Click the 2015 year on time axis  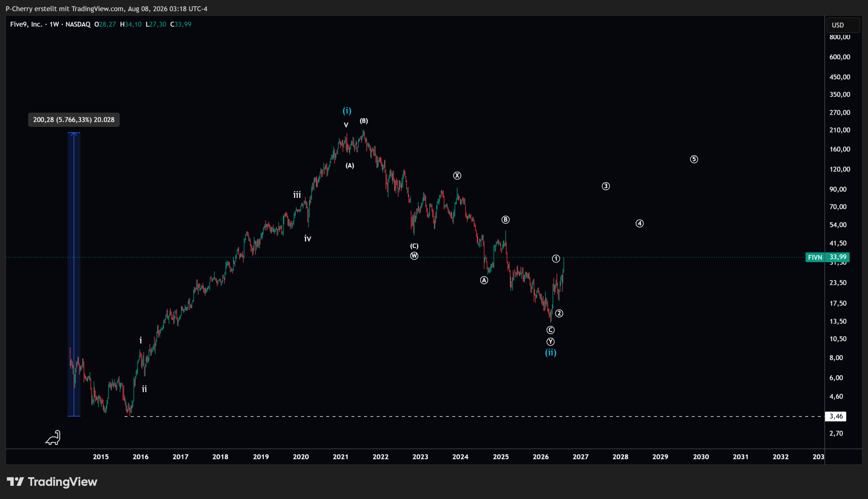pyautogui.click(x=101, y=457)
